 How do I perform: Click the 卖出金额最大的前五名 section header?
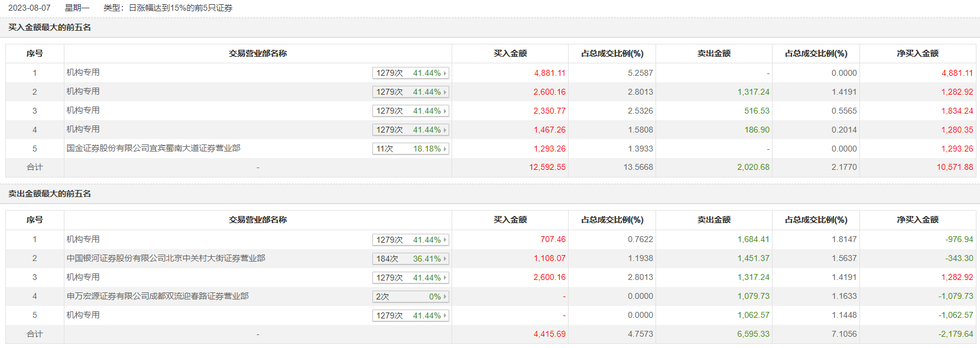(50, 194)
